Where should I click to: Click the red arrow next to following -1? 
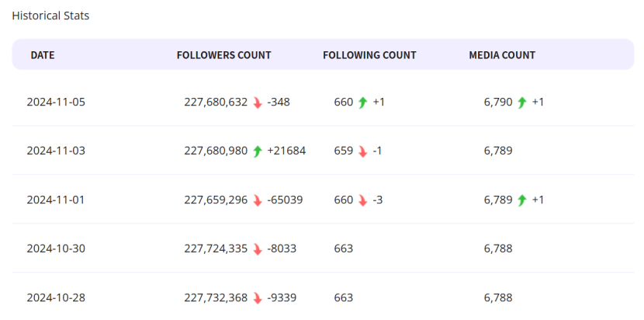362,151
